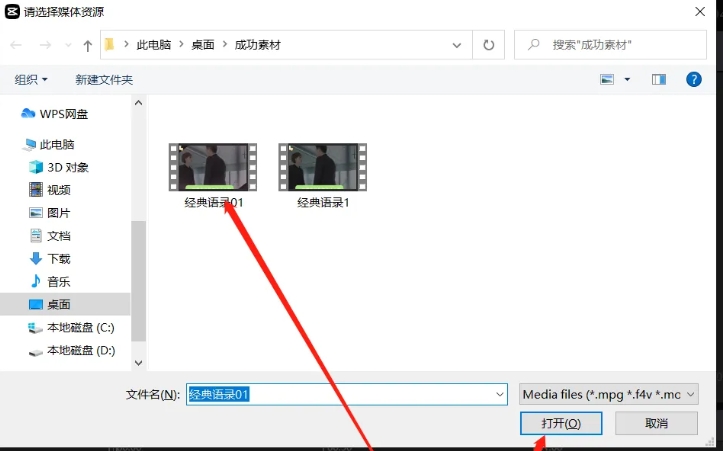Click 新建文件夹 button

104,80
